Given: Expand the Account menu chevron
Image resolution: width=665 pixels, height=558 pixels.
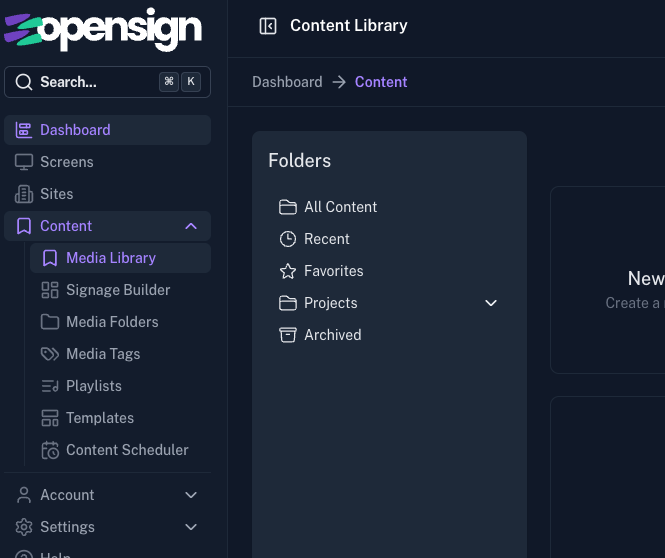Looking at the screenshot, I should (191, 495).
